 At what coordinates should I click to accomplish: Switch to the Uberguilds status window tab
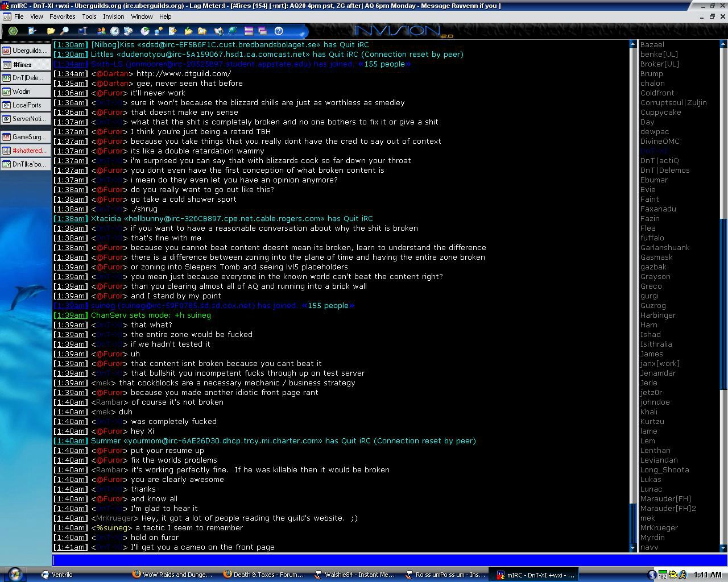coord(26,51)
